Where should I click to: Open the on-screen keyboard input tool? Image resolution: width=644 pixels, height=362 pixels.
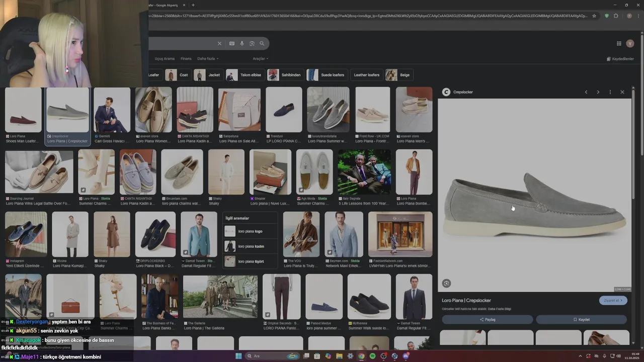232,44
